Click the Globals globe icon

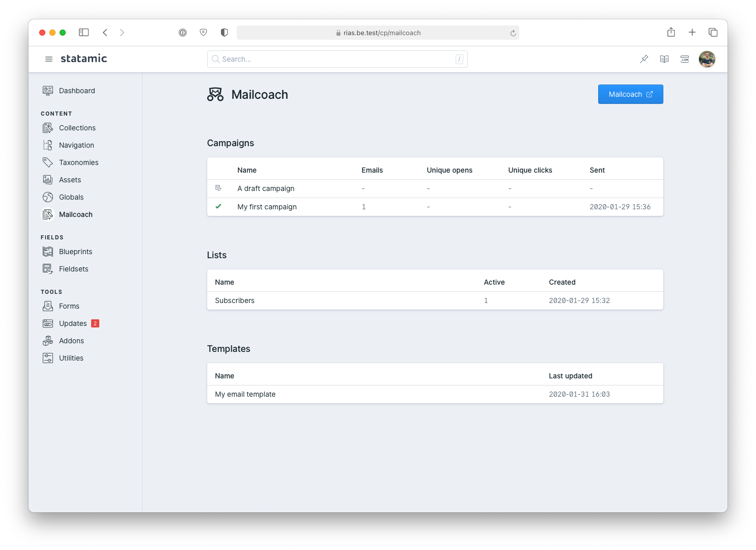tap(48, 197)
